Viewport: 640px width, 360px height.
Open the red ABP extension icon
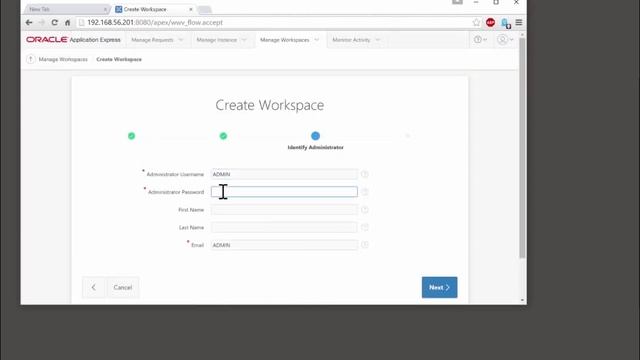490,23
